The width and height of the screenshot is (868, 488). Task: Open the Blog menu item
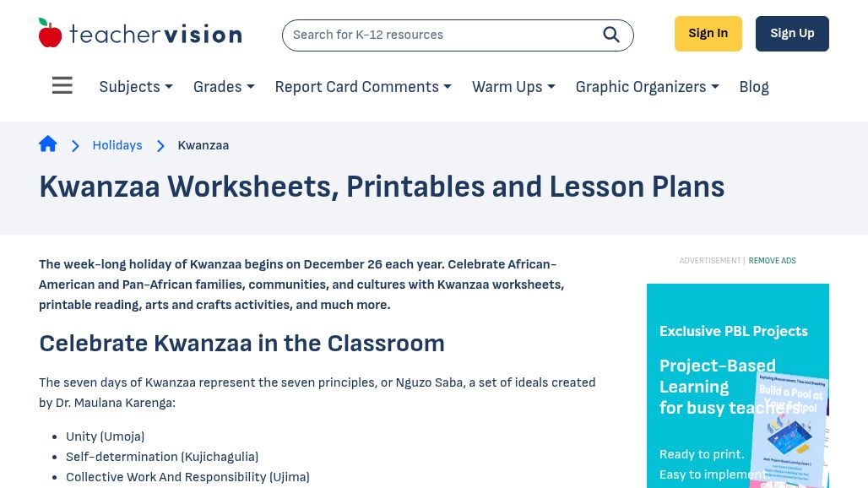(x=754, y=87)
